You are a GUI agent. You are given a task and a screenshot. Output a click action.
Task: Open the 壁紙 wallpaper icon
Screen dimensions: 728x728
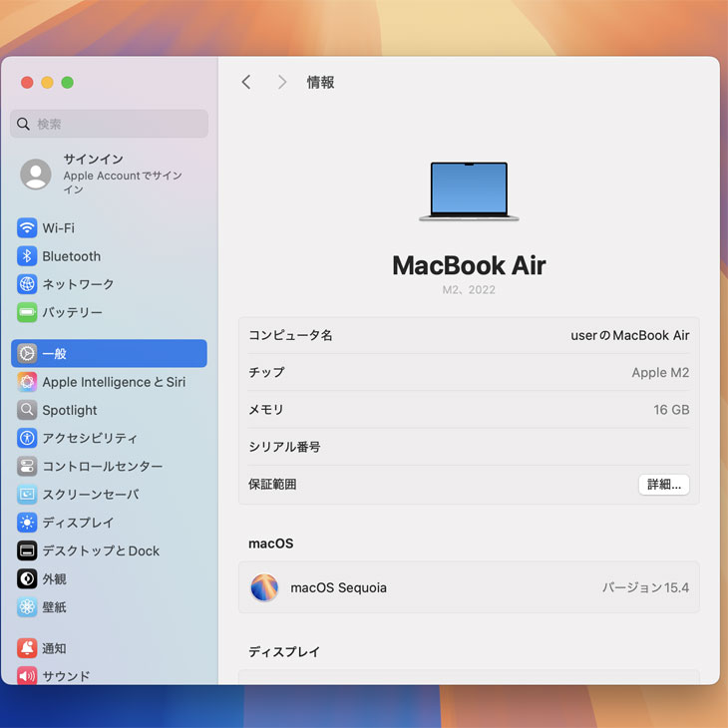[27, 606]
